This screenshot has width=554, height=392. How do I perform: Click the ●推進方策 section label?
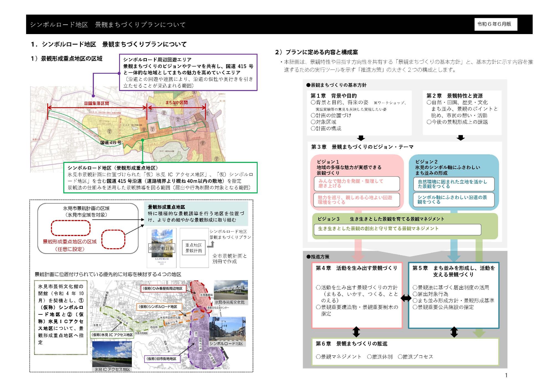click(318, 257)
